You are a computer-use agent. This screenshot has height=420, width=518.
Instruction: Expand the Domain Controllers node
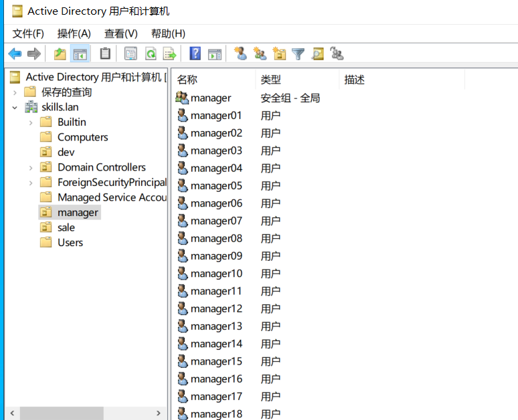click(31, 167)
